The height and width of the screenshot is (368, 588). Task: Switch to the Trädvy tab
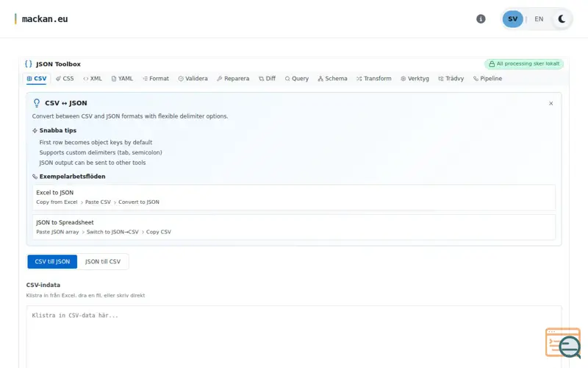click(451, 79)
